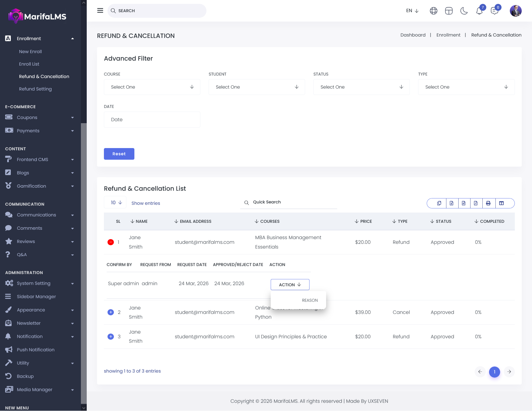Open notifications bell icon

coord(479,11)
